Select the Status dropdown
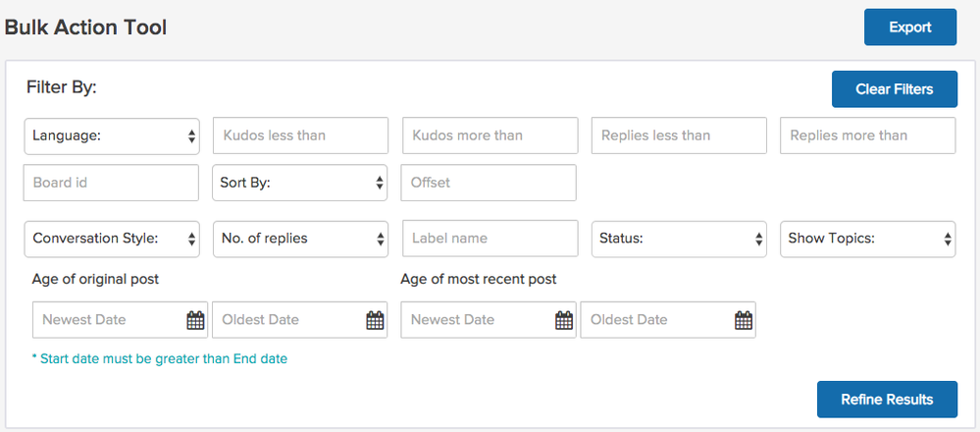 point(679,239)
